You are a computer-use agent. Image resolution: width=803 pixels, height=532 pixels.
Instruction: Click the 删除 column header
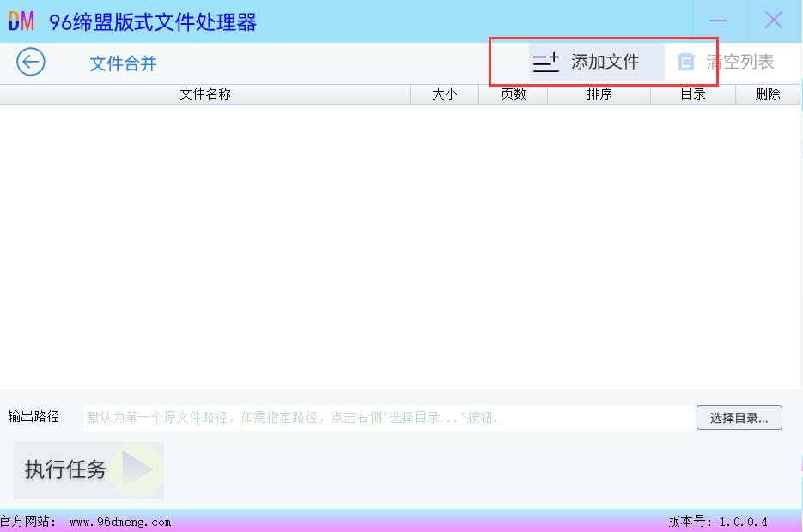[767, 94]
